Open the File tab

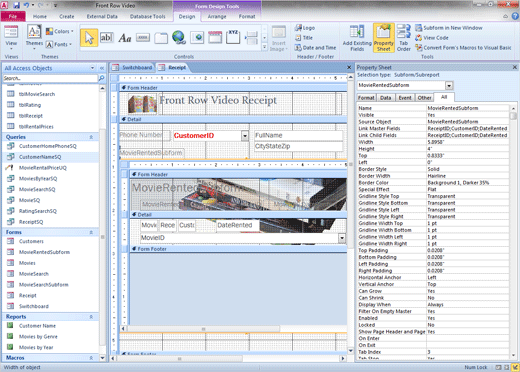coord(13,16)
